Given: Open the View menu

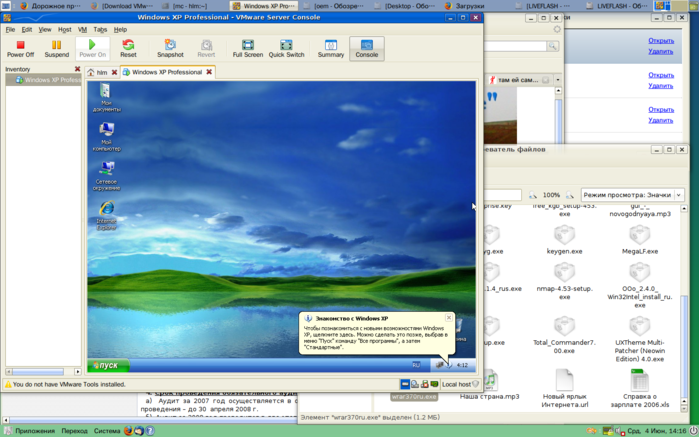Looking at the screenshot, I should point(45,29).
